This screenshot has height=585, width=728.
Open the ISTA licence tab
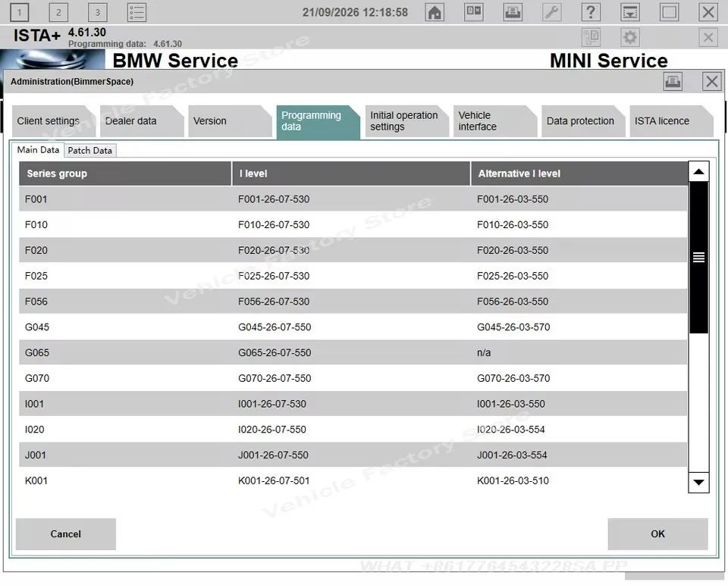[671, 121]
